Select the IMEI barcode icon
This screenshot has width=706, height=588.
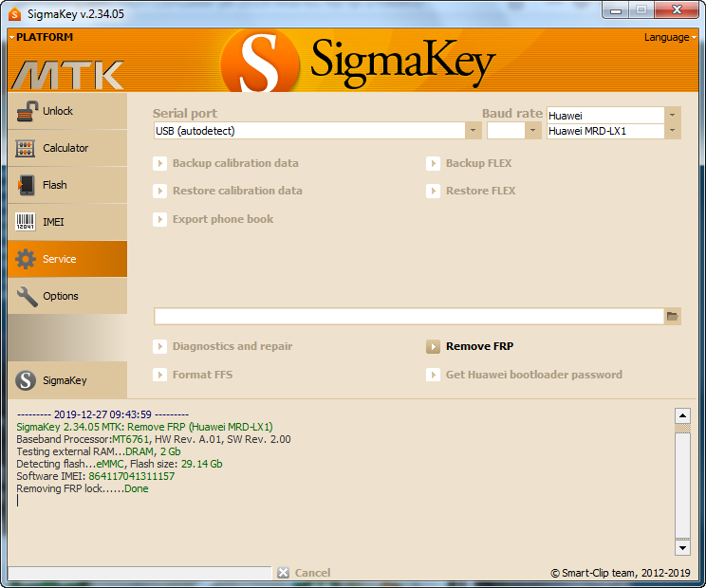tap(26, 222)
